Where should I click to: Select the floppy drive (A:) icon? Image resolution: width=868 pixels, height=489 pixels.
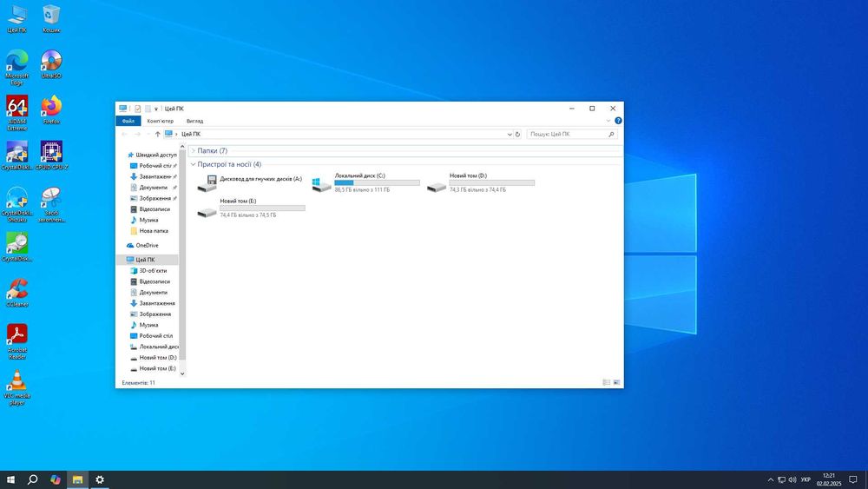tap(207, 183)
